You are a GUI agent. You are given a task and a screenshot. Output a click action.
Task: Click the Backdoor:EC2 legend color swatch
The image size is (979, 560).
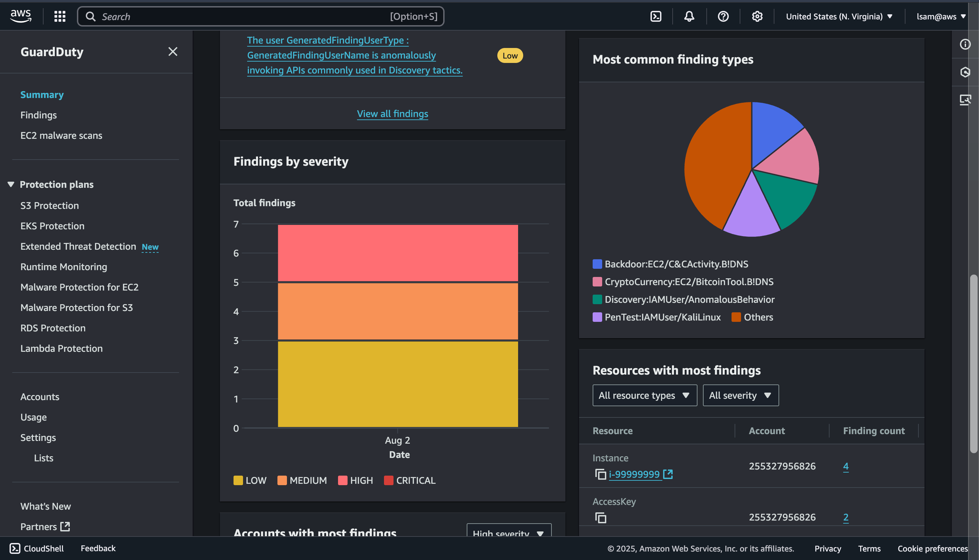click(x=597, y=264)
